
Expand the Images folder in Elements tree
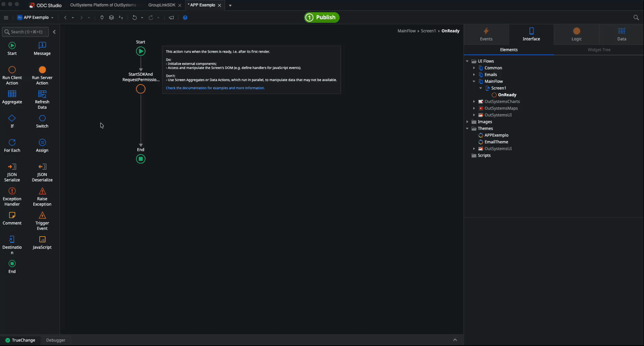(x=467, y=121)
